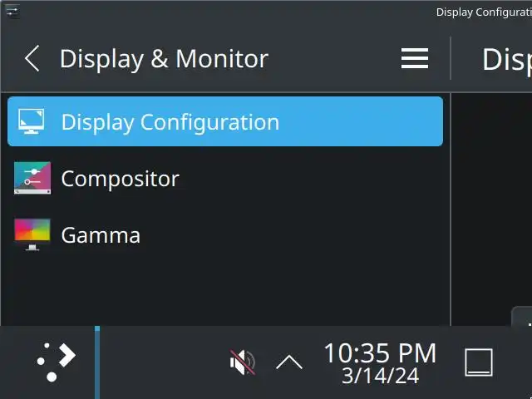532x399 pixels.
Task: Click the window menu icon in title bar
Action: 12,11
